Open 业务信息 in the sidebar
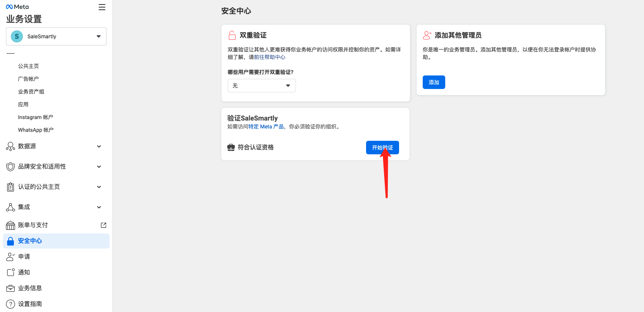Image resolution: width=644 pixels, height=312 pixels. 30,288
